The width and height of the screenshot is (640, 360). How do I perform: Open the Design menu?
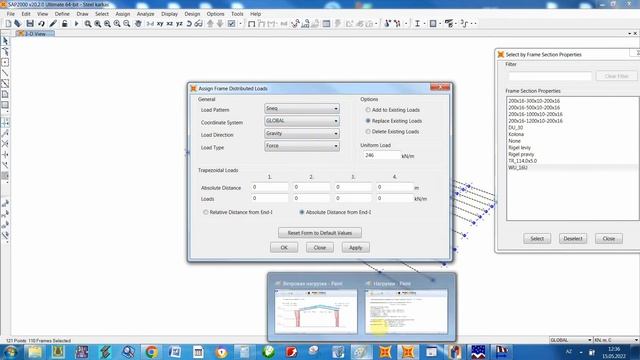[x=192, y=14]
